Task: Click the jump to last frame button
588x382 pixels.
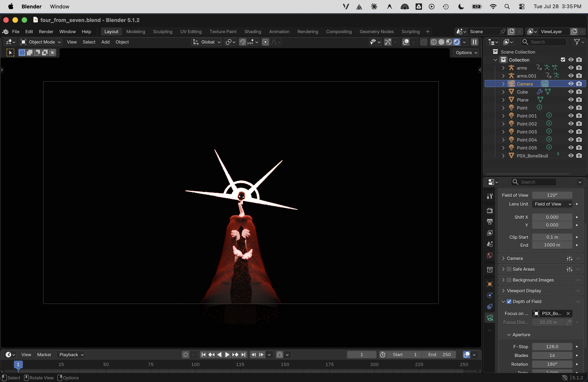Action: [243, 355]
